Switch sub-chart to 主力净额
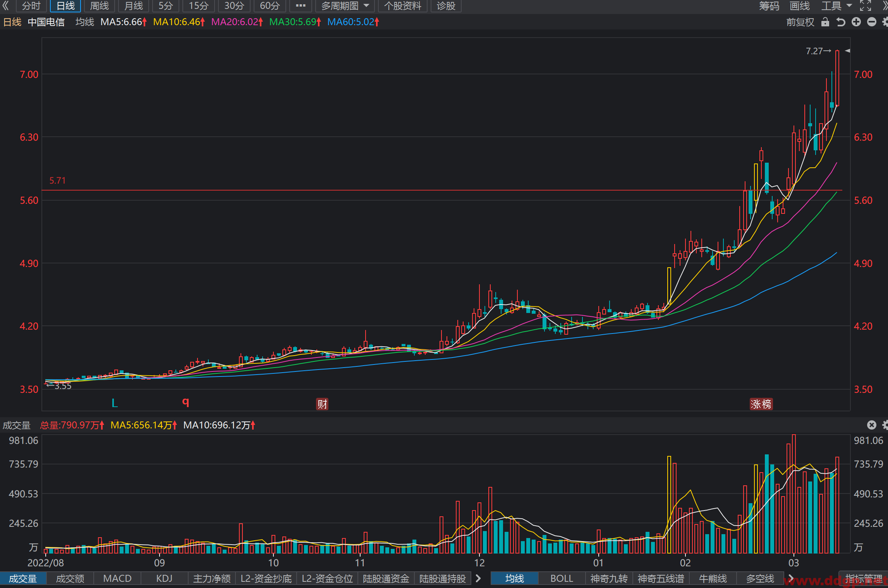The width and height of the screenshot is (888, 588). [x=212, y=578]
